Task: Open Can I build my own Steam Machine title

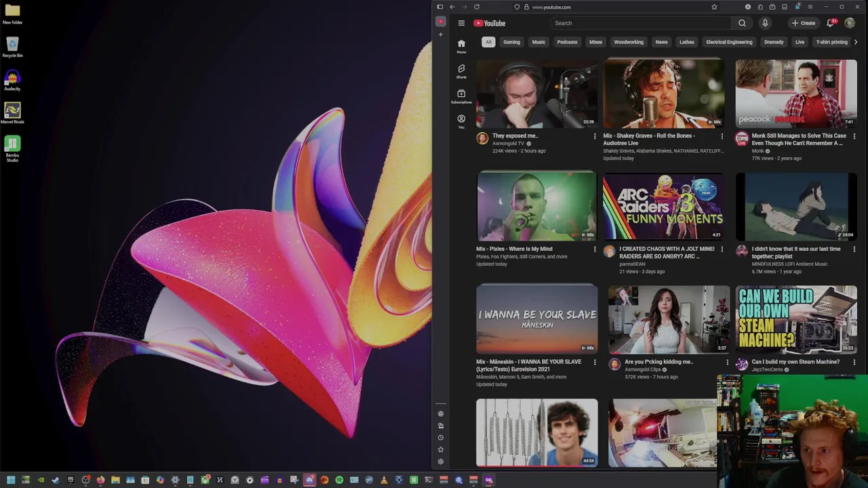Action: [x=795, y=362]
